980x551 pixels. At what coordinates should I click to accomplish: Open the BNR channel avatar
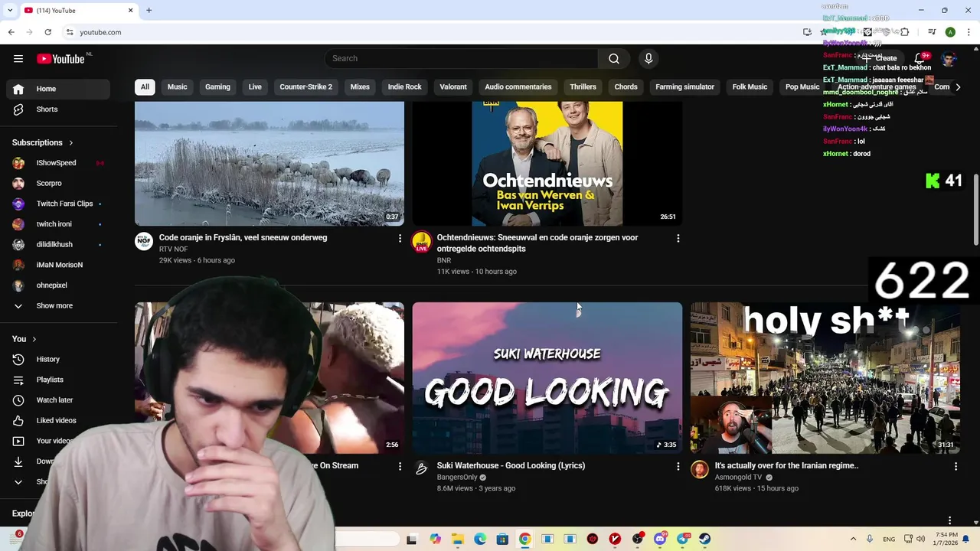tap(422, 242)
